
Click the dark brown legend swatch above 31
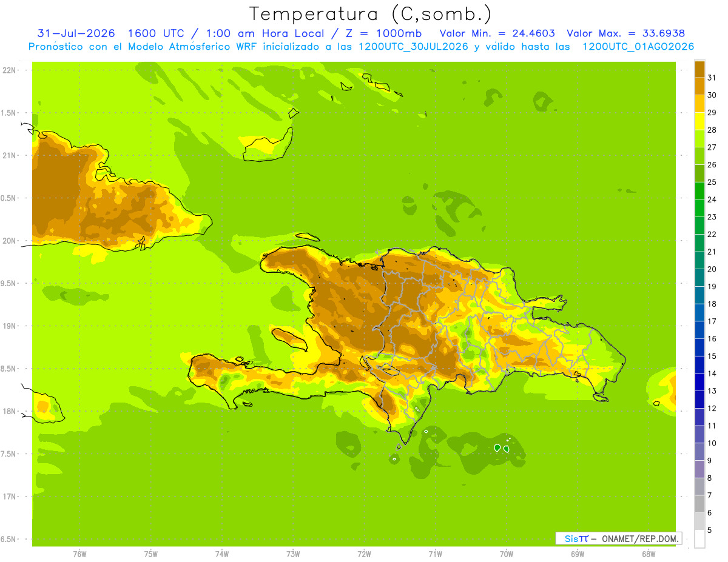699,69
